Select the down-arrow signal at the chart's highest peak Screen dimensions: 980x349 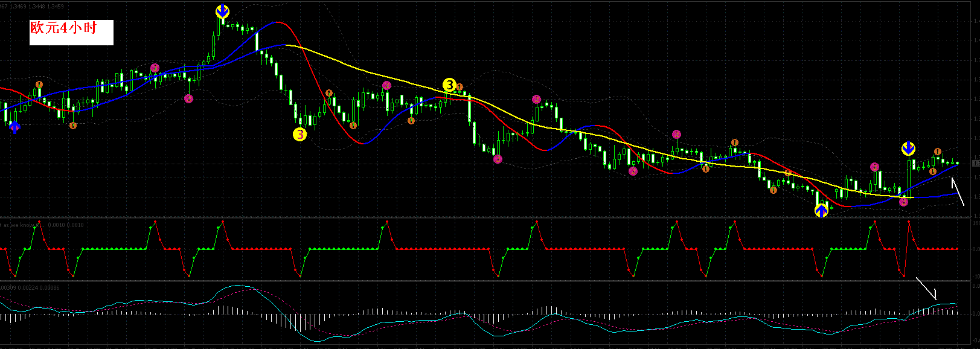point(222,11)
